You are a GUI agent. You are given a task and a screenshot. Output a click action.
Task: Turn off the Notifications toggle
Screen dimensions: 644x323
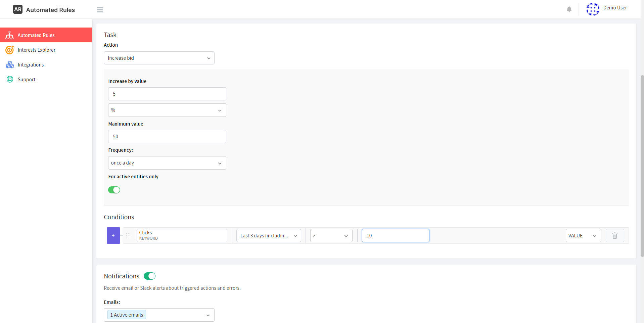pos(149,276)
